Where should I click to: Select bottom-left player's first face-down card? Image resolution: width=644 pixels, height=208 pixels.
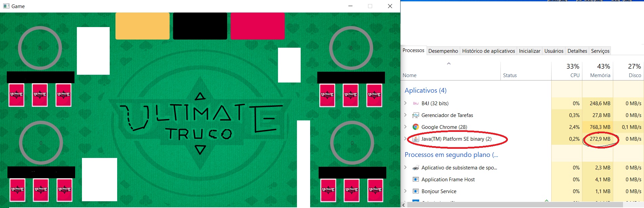17,190
